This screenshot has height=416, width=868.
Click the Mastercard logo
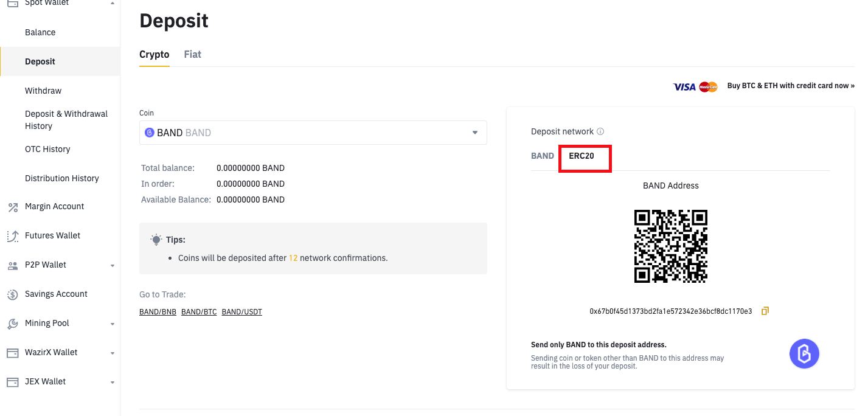tap(708, 86)
